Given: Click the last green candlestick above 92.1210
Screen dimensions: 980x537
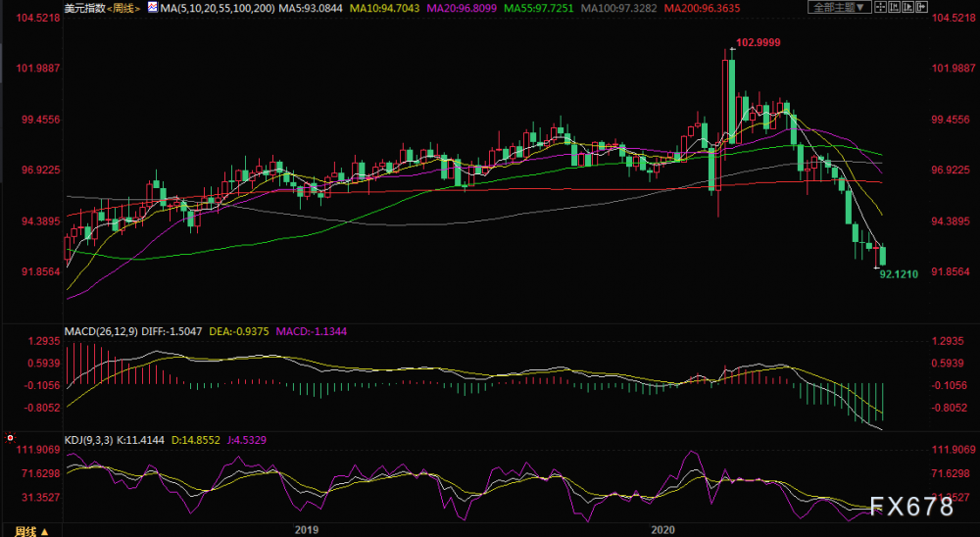Looking at the screenshot, I should (x=883, y=256).
